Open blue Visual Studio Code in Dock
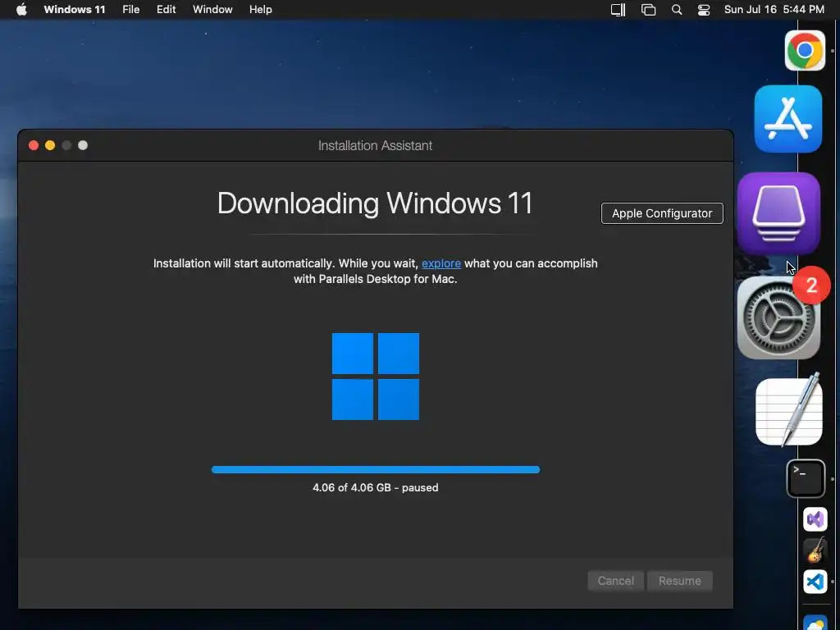840x630 pixels. click(x=815, y=582)
